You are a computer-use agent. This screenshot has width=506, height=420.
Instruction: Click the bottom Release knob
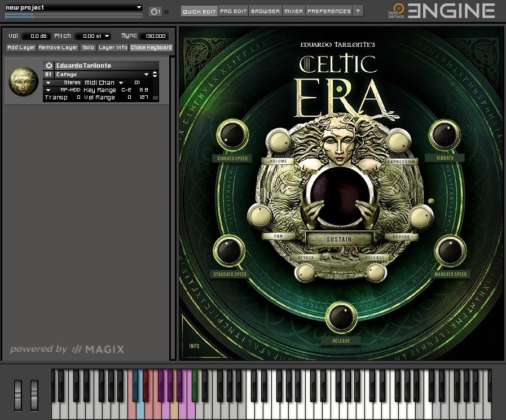[341, 317]
